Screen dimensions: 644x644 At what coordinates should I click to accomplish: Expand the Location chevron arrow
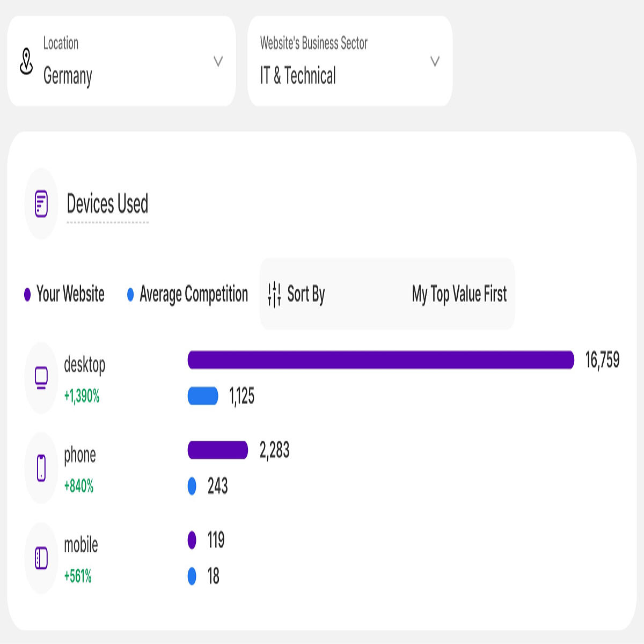[x=218, y=61]
